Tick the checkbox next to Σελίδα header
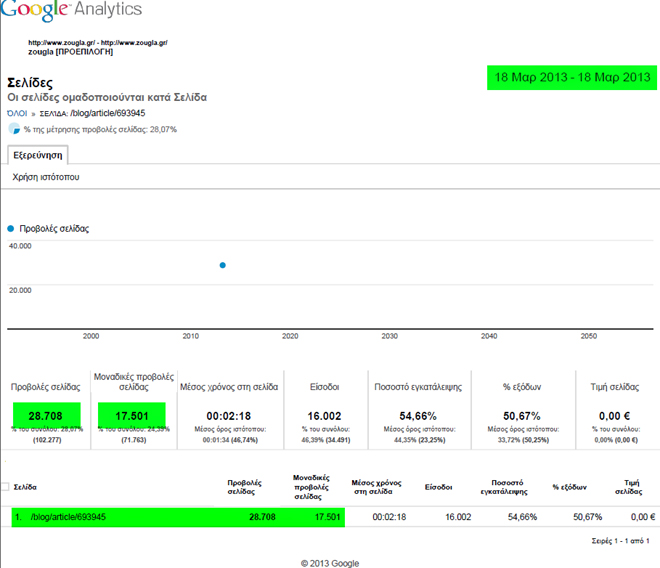 coord(4,487)
